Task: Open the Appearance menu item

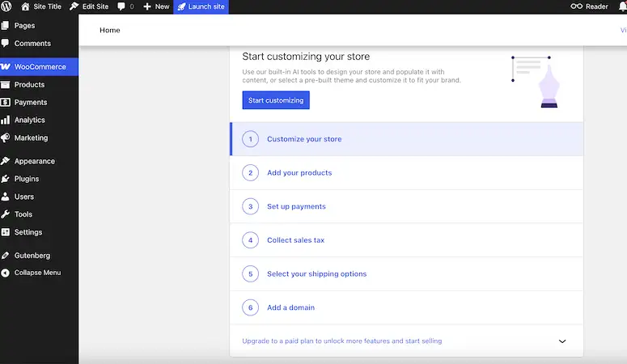Action: tap(34, 161)
